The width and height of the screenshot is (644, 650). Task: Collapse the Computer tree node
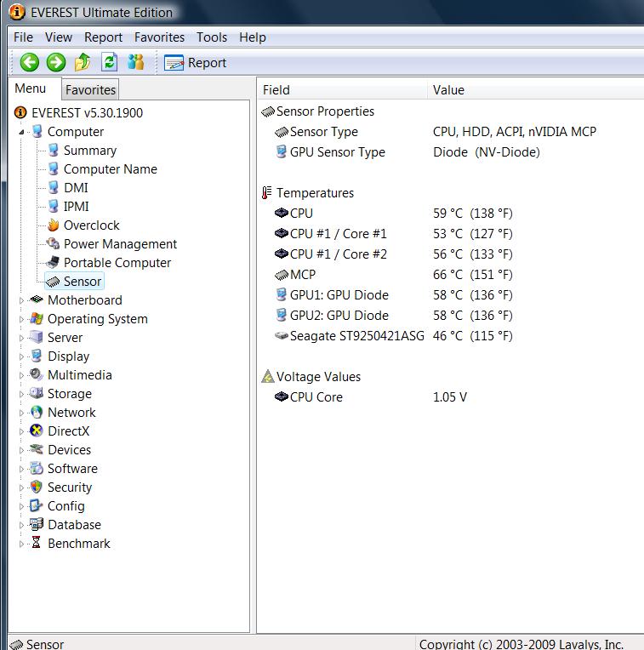(21, 132)
